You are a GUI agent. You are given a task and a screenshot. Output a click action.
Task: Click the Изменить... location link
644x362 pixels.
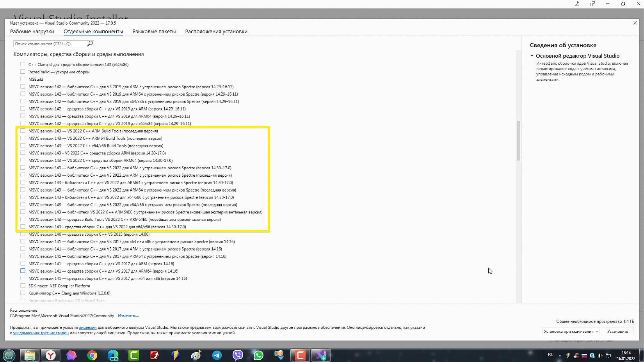pos(128,316)
